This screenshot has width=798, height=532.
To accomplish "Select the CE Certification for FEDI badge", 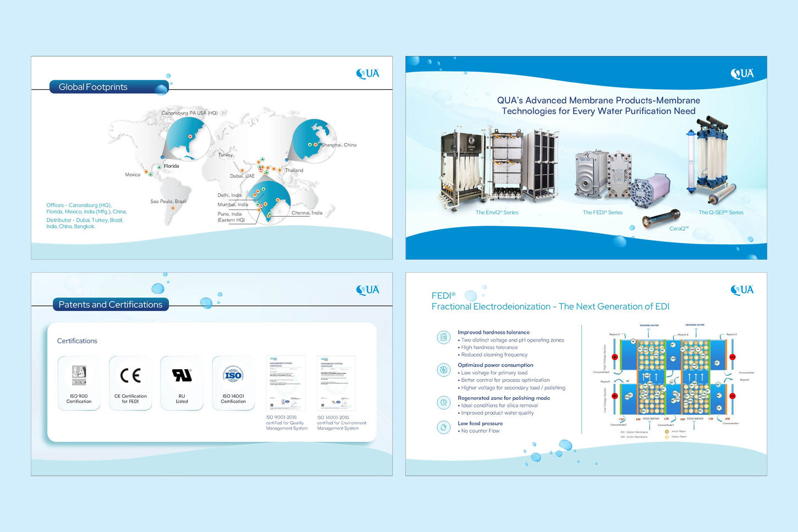I will point(130,383).
